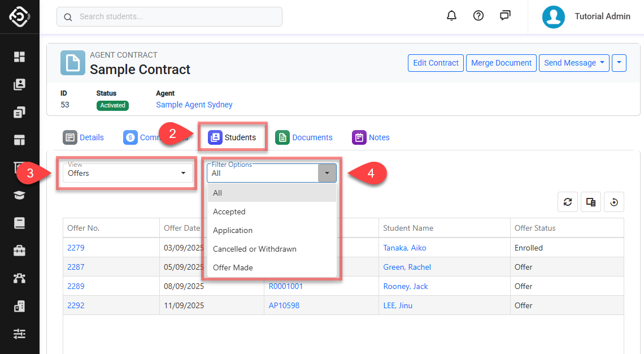This screenshot has height=354, width=644.
Task: Expand the more actions caret button
Action: coord(619,63)
